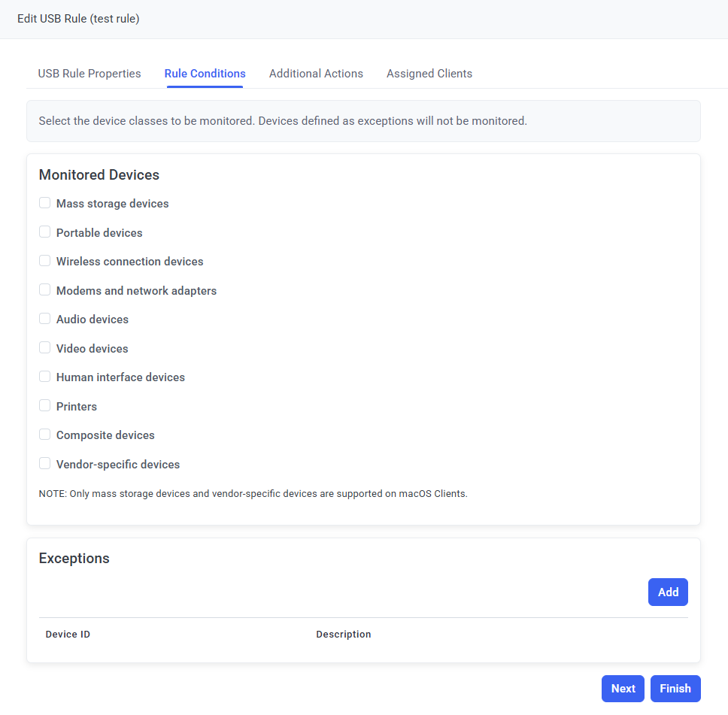Go to the Assigned Clients tab
The height and width of the screenshot is (715, 728).
pos(429,74)
